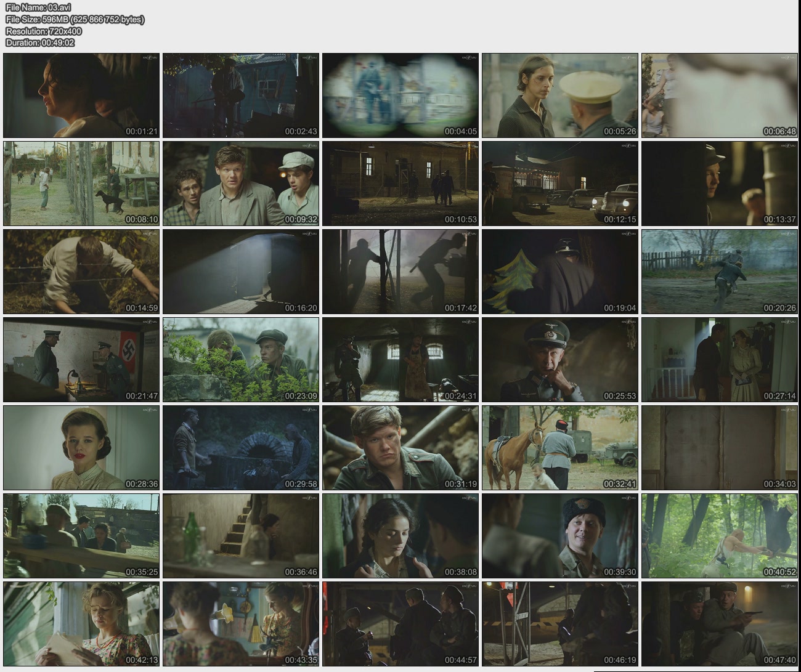The image size is (801, 672).
Task: Open the horse frame at 00:32:41
Action: (x=560, y=448)
